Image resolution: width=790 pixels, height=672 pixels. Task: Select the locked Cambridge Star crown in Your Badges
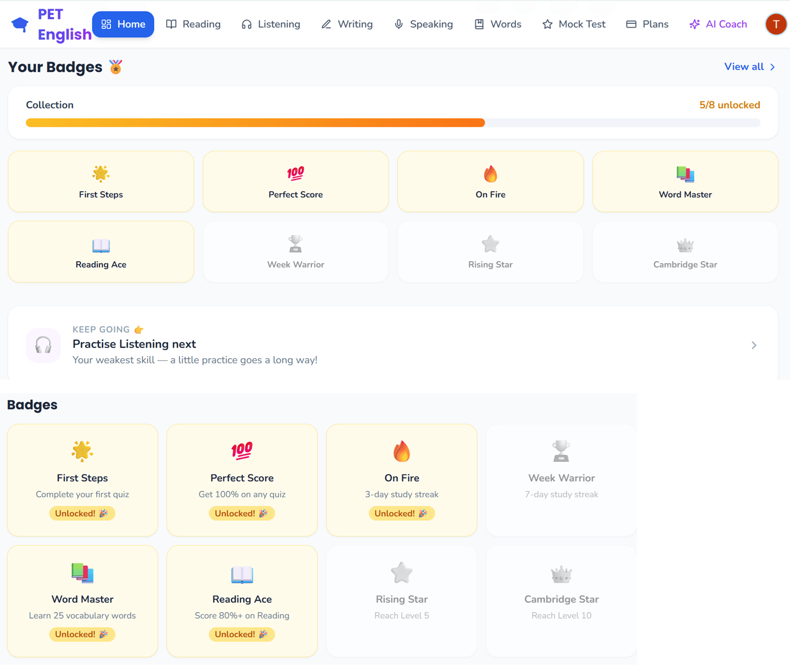tap(685, 245)
